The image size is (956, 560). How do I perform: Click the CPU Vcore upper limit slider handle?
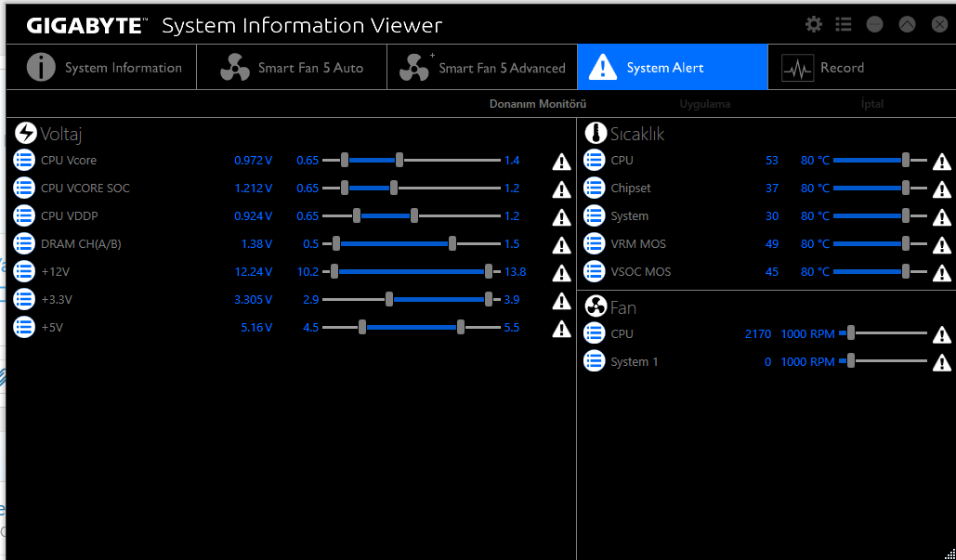click(399, 161)
